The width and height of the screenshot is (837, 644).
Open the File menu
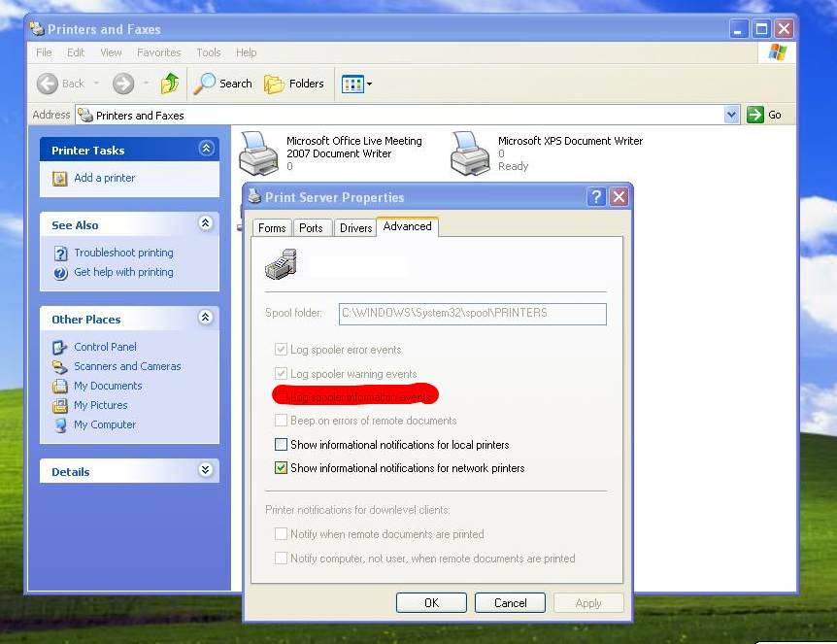click(x=44, y=52)
